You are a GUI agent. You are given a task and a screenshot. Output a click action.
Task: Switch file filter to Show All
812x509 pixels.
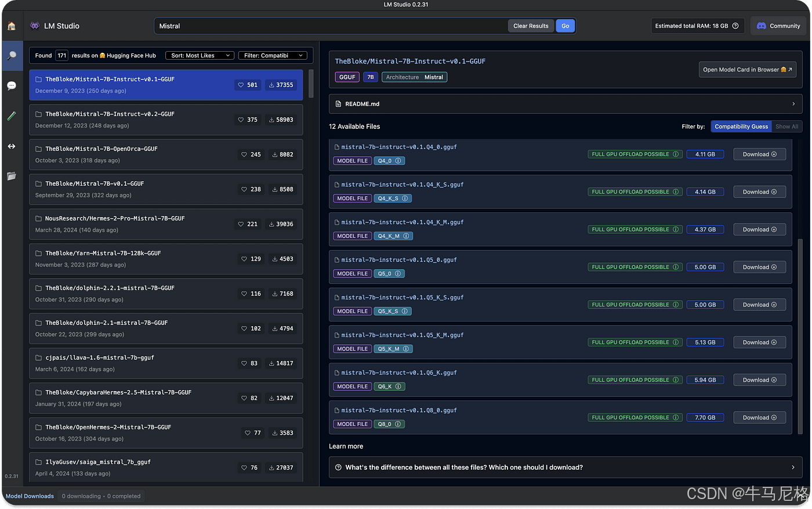(x=787, y=127)
